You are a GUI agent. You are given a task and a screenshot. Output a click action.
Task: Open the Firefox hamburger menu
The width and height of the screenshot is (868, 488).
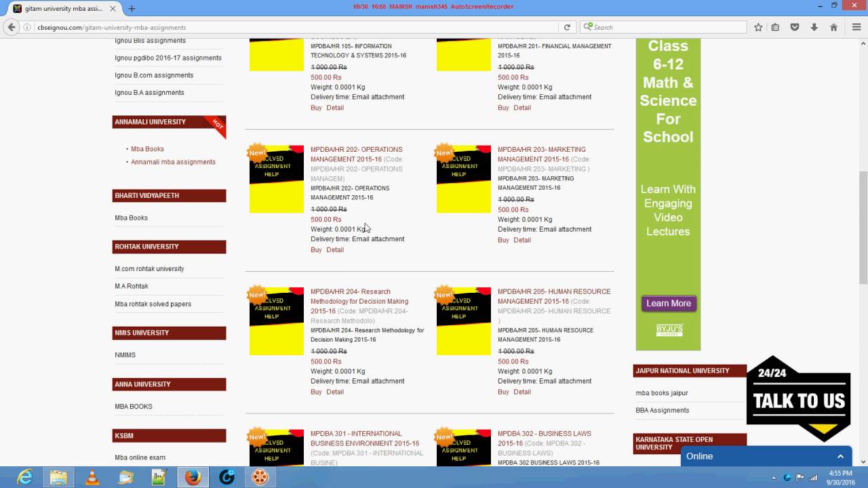[x=857, y=27]
